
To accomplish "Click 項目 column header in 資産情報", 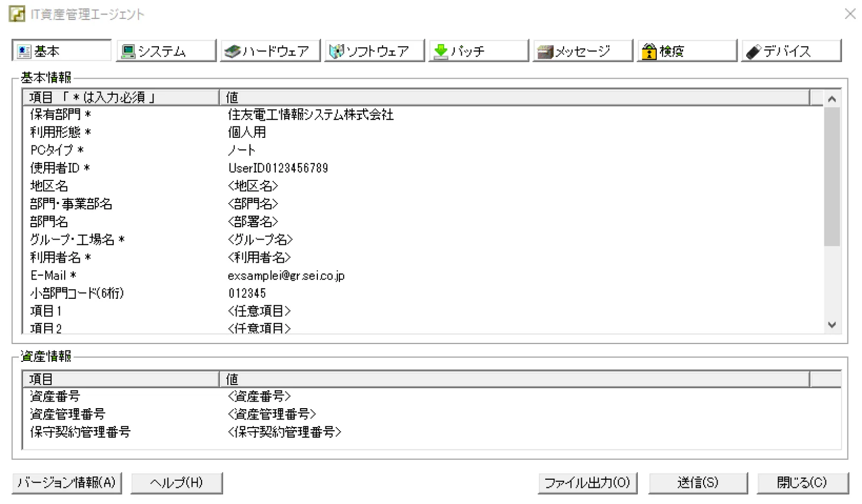I will pyautogui.click(x=121, y=379).
